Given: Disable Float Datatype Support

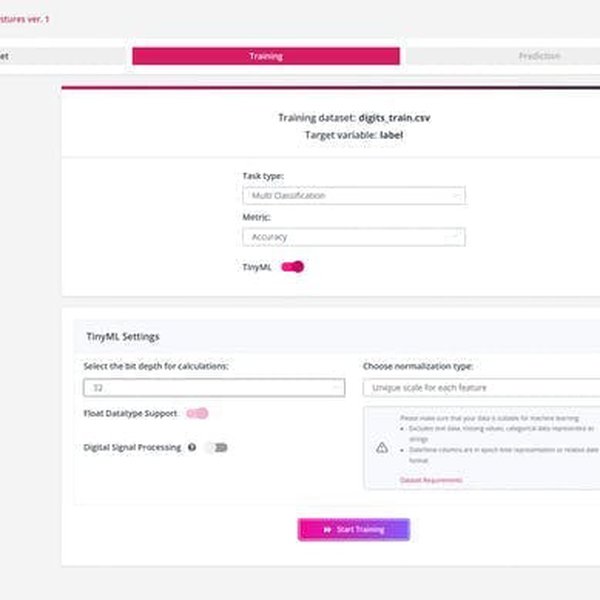Looking at the screenshot, I should (197, 413).
